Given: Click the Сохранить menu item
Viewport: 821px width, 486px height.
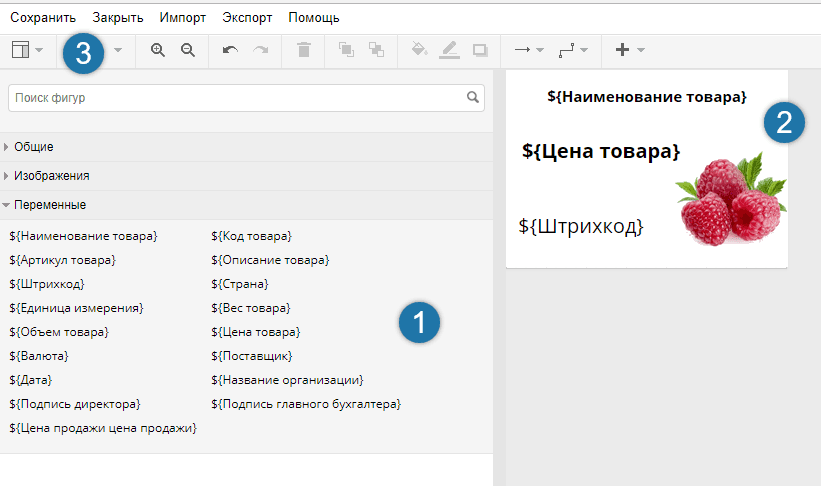Looking at the screenshot, I should tap(43, 18).
